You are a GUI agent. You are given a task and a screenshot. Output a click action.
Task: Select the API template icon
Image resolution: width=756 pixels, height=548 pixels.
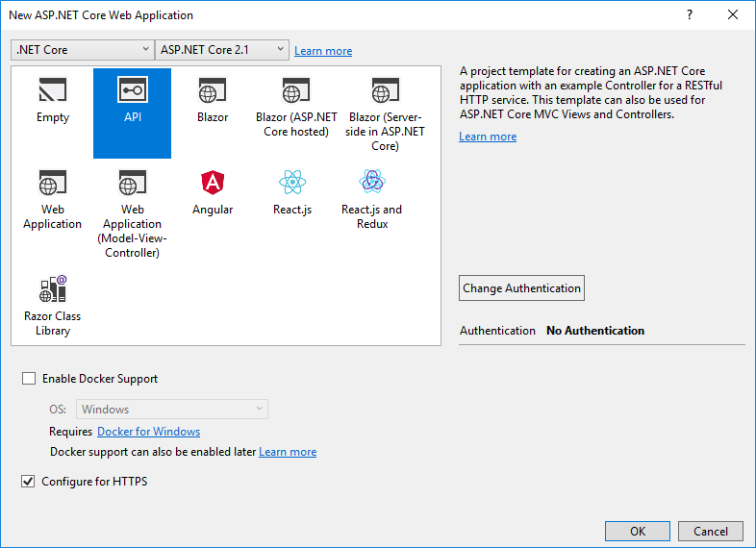point(133,89)
